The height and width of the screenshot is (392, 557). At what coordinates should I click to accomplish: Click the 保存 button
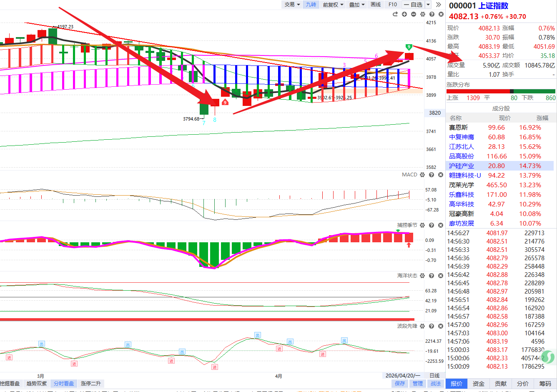(x=400, y=384)
